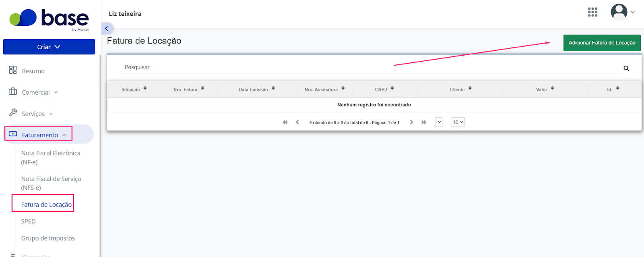Open the Resumo menu item
Viewport: 644px width, 257px height.
(33, 71)
